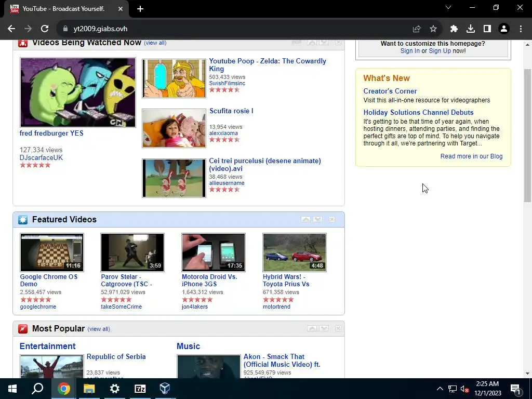Close the Most Popular module

[x=338, y=328]
